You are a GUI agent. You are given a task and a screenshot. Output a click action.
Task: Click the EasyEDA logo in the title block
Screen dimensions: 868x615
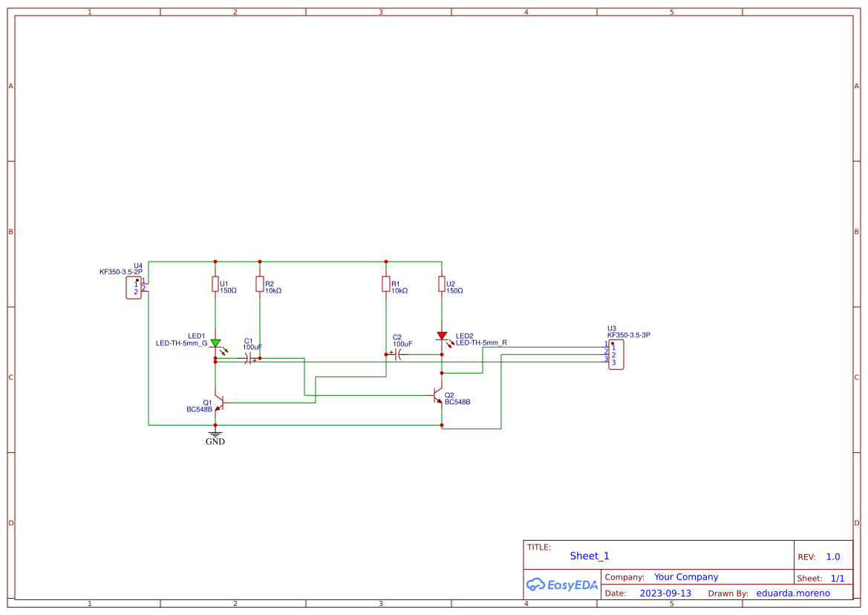562,585
